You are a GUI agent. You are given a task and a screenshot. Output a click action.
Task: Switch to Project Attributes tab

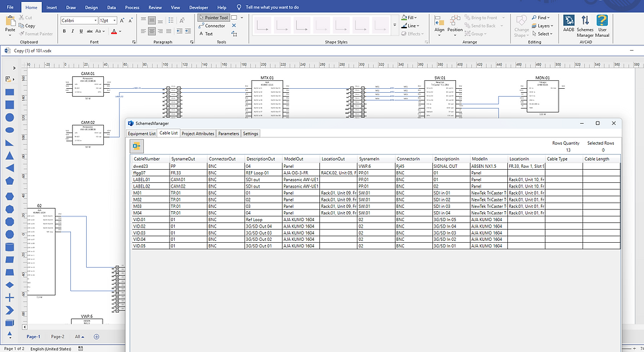coord(198,134)
